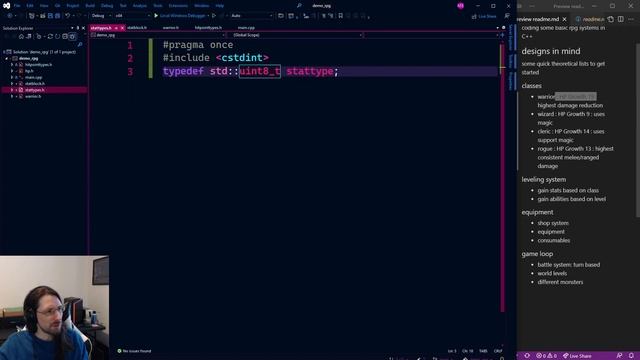Viewport: 640px width, 360px height.
Task: Click the bookmark toolbar icon
Action: [x=340, y=16]
